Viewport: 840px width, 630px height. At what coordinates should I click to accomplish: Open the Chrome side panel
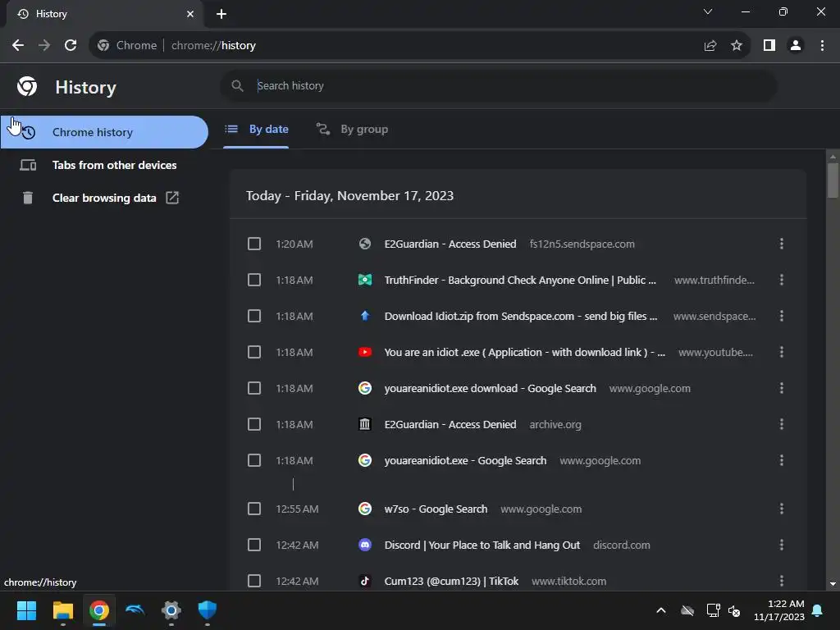[x=769, y=46]
